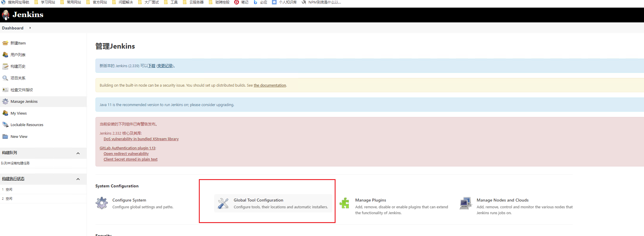Open the Open redirect vulnerability link

coord(126,154)
